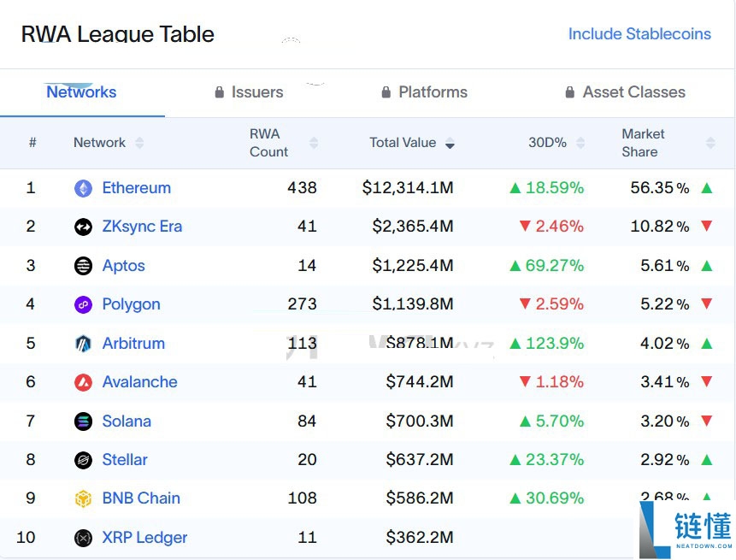The image size is (736, 560).
Task: Sort by RWA Count column arrows
Action: coord(314,143)
